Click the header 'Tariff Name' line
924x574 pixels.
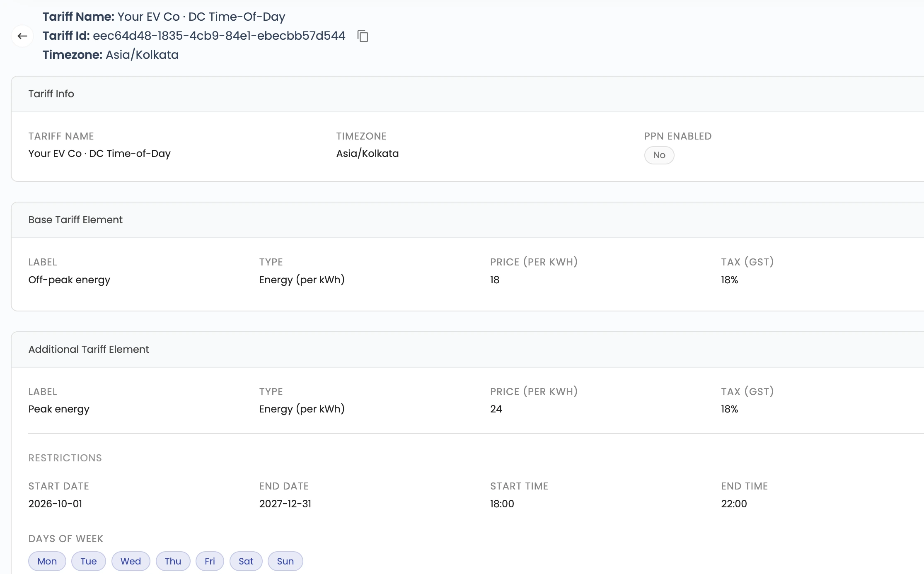(164, 17)
